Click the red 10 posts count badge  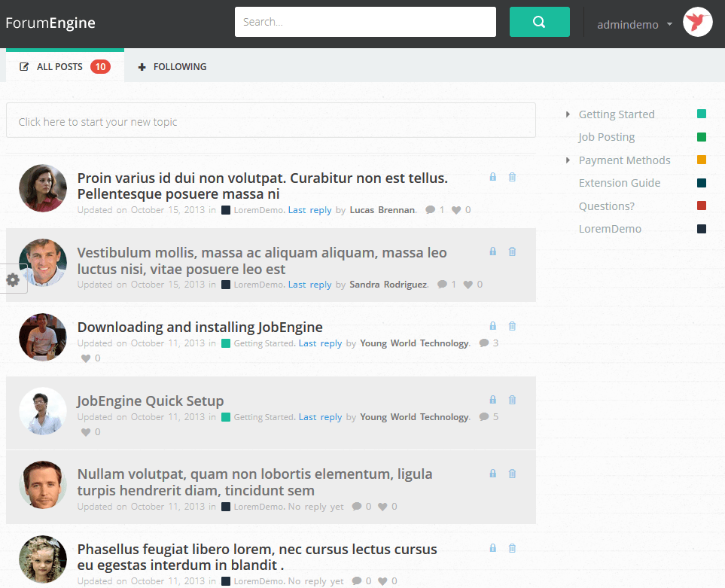pos(100,66)
